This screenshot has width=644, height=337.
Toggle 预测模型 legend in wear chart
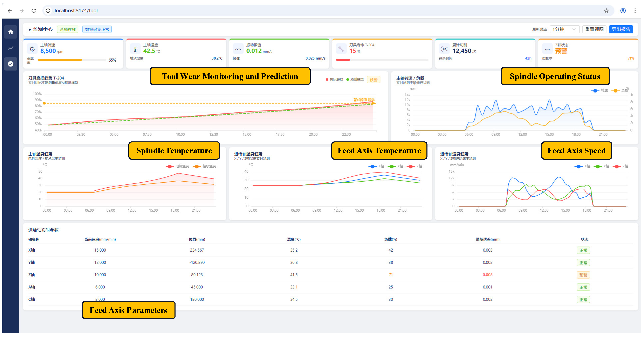point(355,79)
